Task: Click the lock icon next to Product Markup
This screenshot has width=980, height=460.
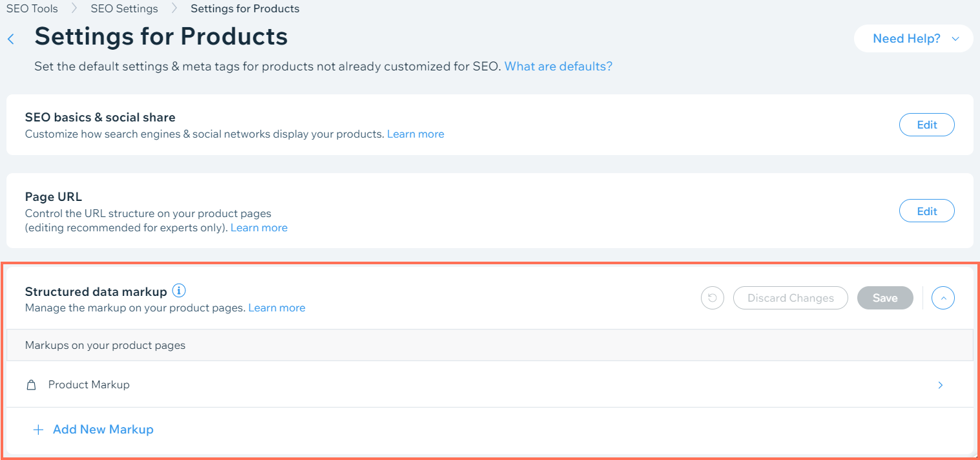Action: coord(31,384)
